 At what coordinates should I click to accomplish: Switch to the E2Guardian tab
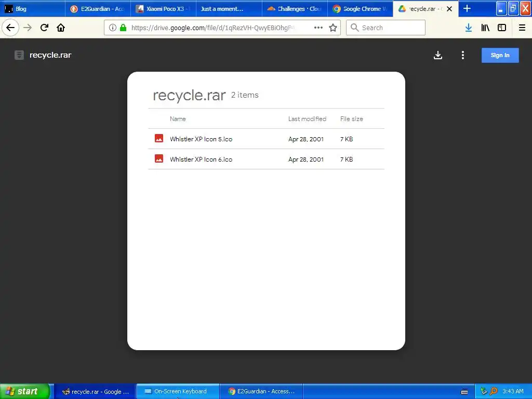[x=98, y=9]
